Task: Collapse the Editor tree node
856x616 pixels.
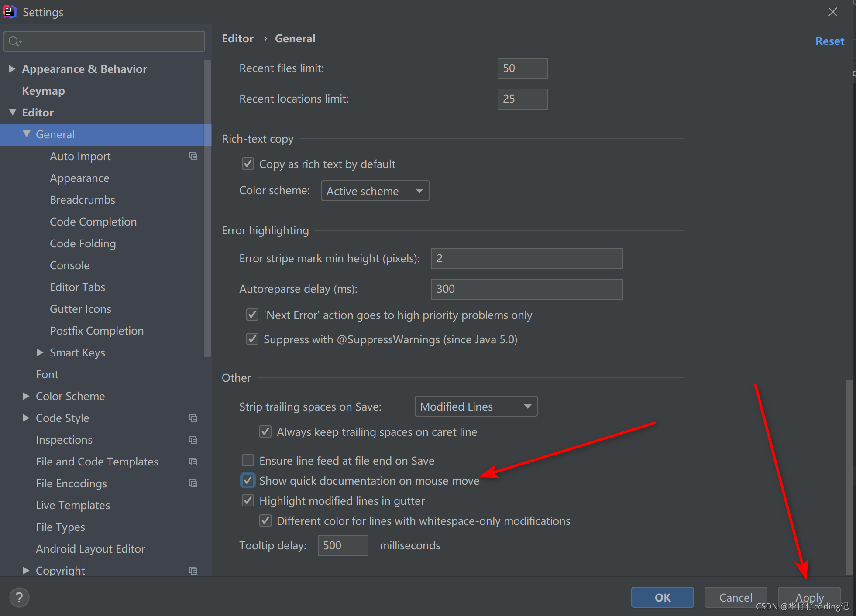Action: pos(12,112)
